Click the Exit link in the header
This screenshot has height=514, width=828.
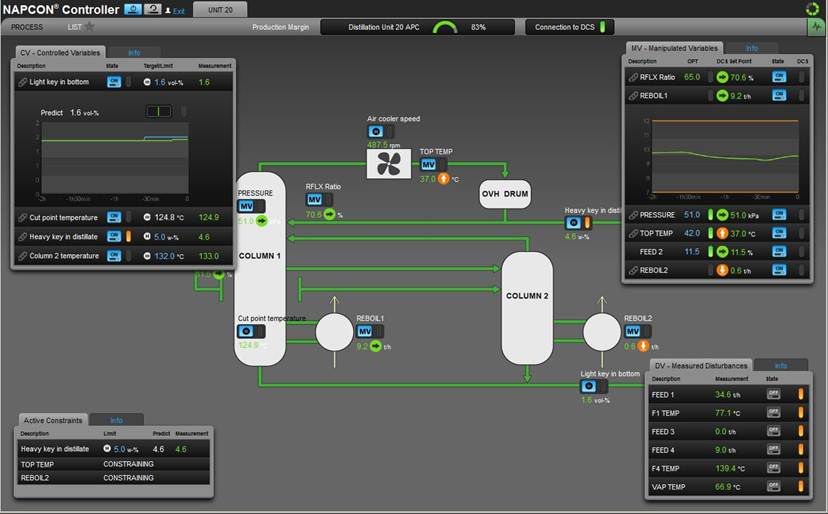[x=179, y=11]
